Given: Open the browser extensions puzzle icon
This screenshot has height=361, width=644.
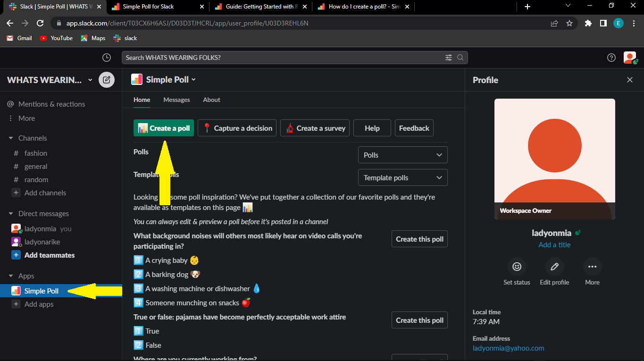Looking at the screenshot, I should click(588, 23).
